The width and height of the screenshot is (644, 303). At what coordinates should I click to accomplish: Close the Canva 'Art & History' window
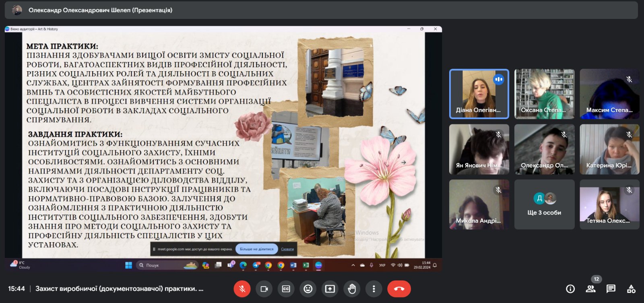coord(435,29)
